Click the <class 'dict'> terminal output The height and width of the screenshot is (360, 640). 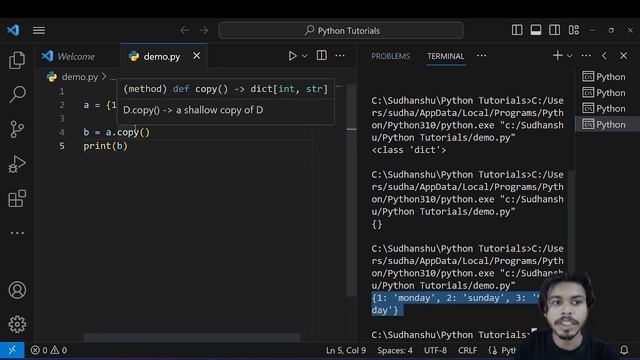tap(409, 150)
